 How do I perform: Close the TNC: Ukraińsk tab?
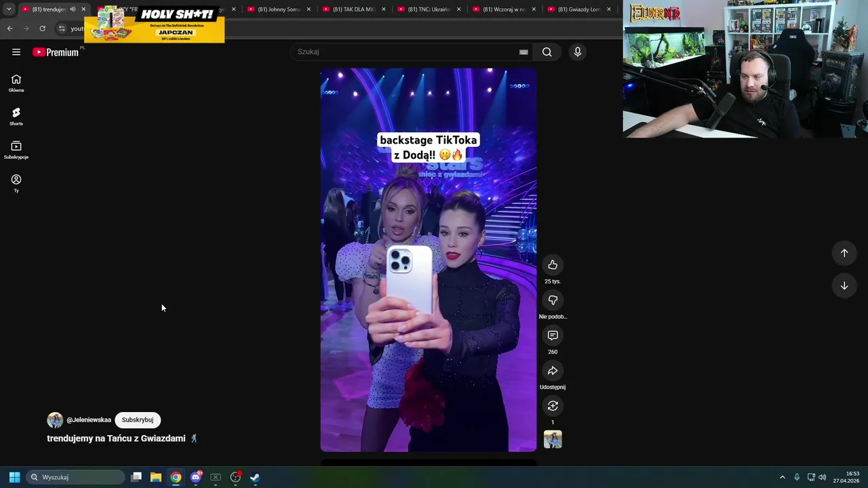click(x=458, y=9)
